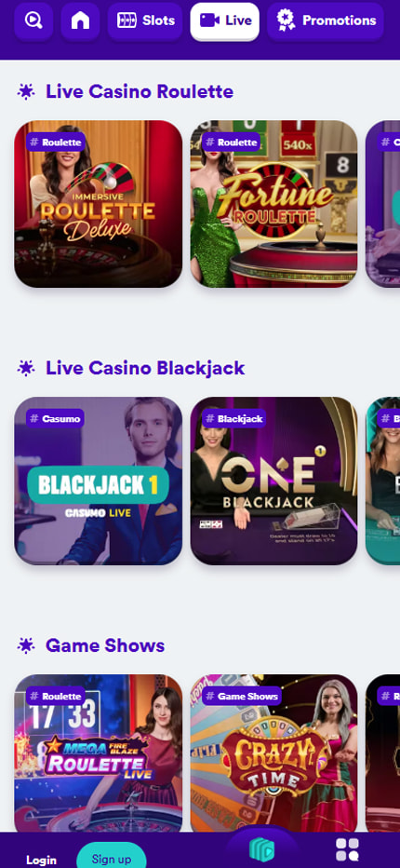
Task: Open Mega Fire Blaze Roulette Live
Action: pos(98,753)
